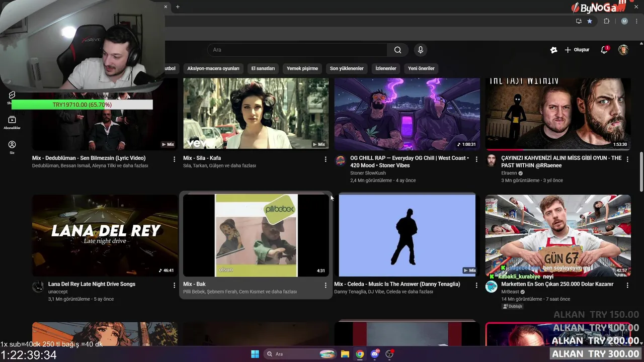Viewport: 644px width, 362px height.
Task: Select the Aksiyon-macera oyunları chip
Action: pos(213,68)
